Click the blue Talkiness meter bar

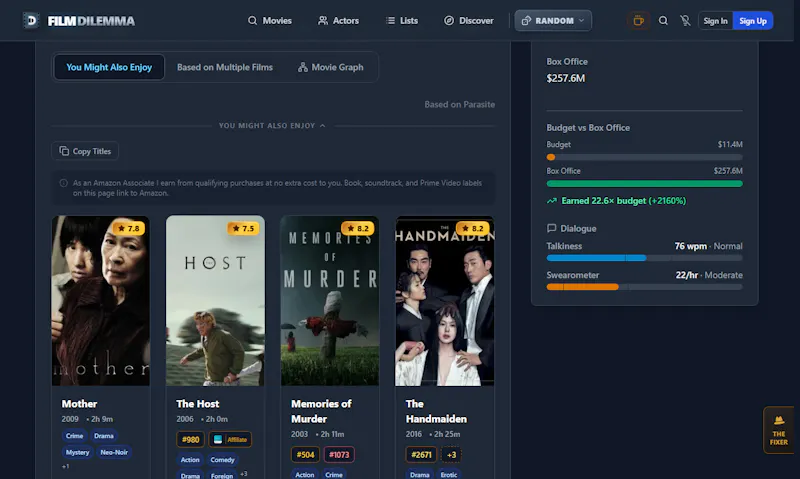coord(644,258)
